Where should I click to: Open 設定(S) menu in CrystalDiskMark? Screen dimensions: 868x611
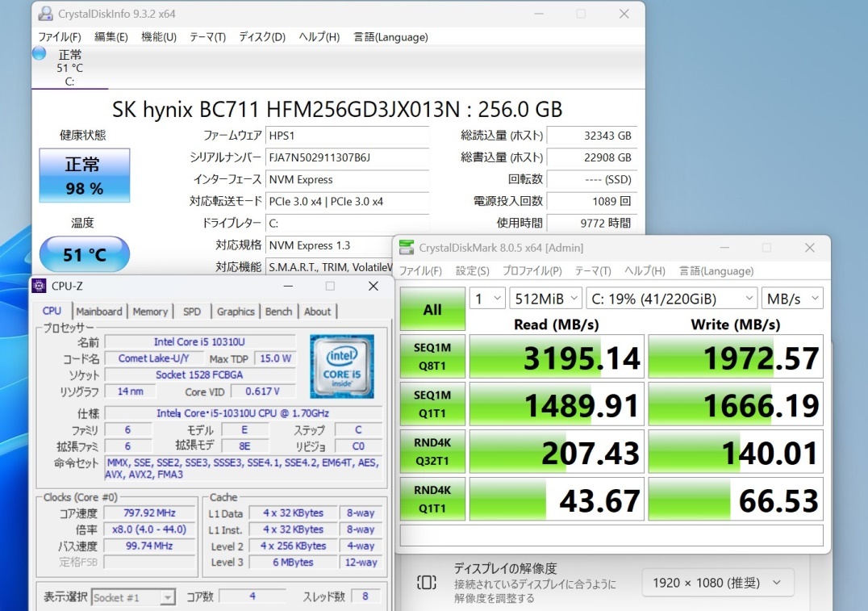[x=472, y=271]
